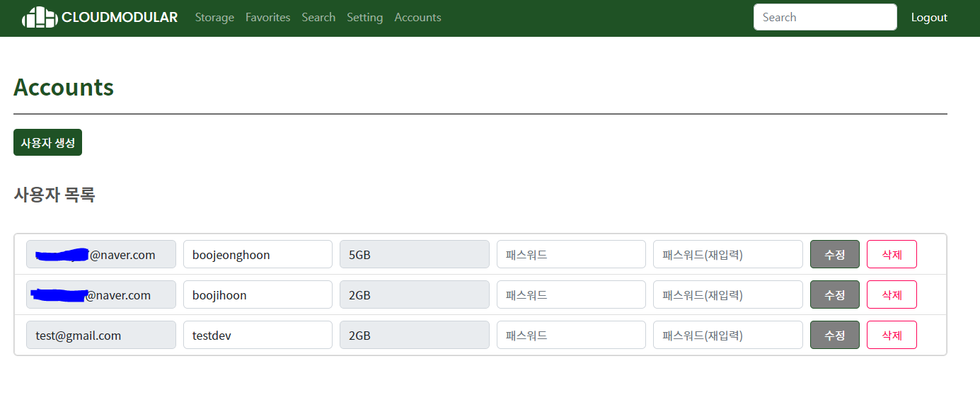Viewport: 980px width, 412px height.
Task: Focus 패스워드(재입력) field in testdev row
Action: [728, 335]
